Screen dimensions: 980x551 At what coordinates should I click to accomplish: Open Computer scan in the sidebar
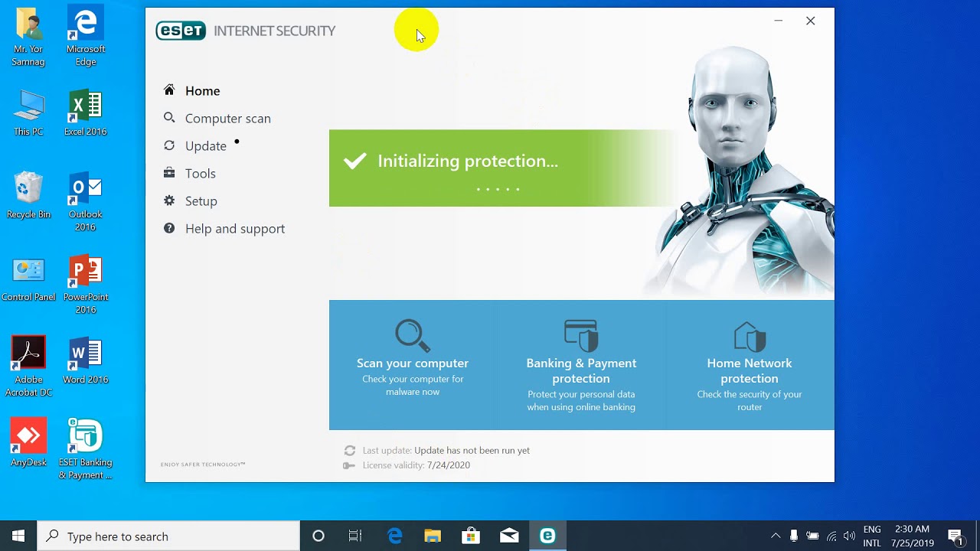(227, 118)
